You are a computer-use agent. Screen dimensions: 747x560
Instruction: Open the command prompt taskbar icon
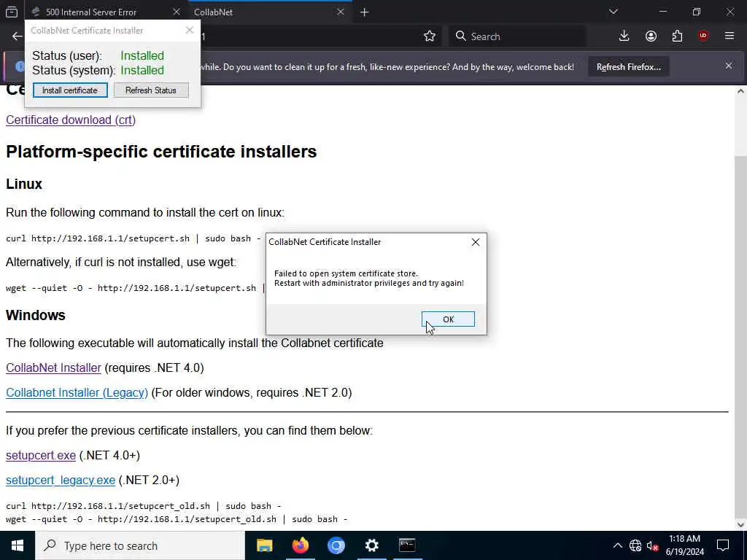(407, 545)
